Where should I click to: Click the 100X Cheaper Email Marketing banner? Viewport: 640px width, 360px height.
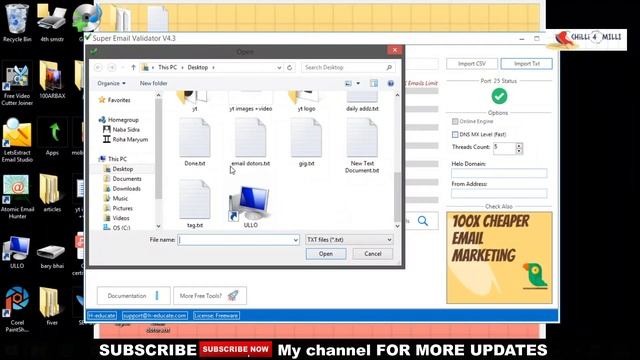(499, 258)
